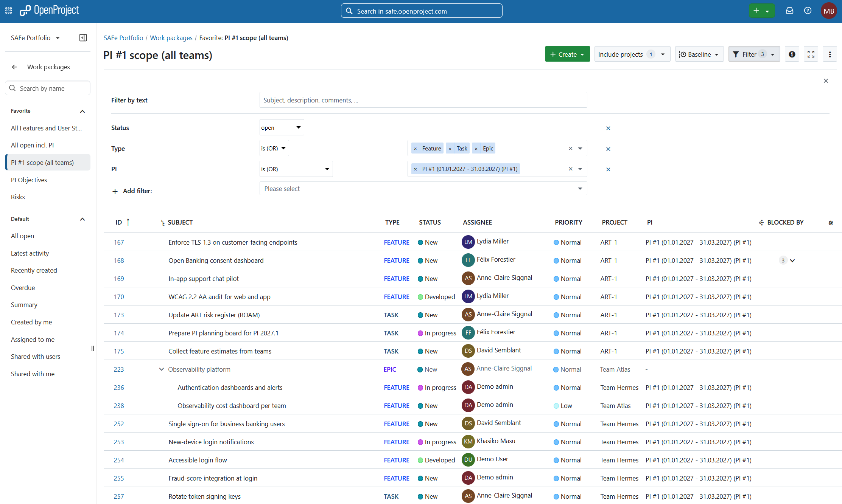
Task: Remove the Epic type tag
Action: coord(476,149)
